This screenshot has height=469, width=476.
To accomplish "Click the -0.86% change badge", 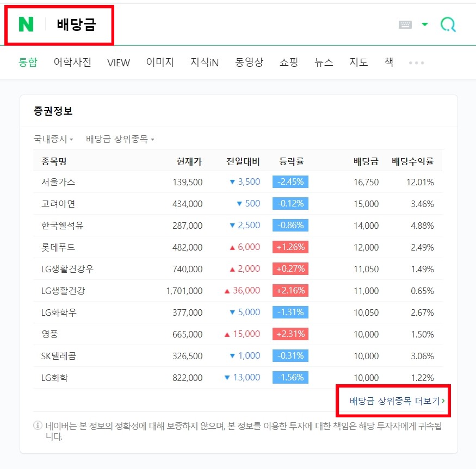I will click(290, 225).
